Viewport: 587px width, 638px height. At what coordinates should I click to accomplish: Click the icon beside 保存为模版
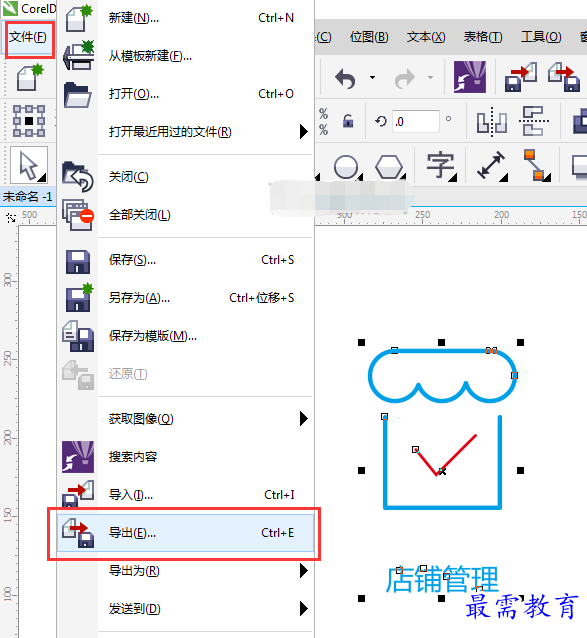pos(78,336)
